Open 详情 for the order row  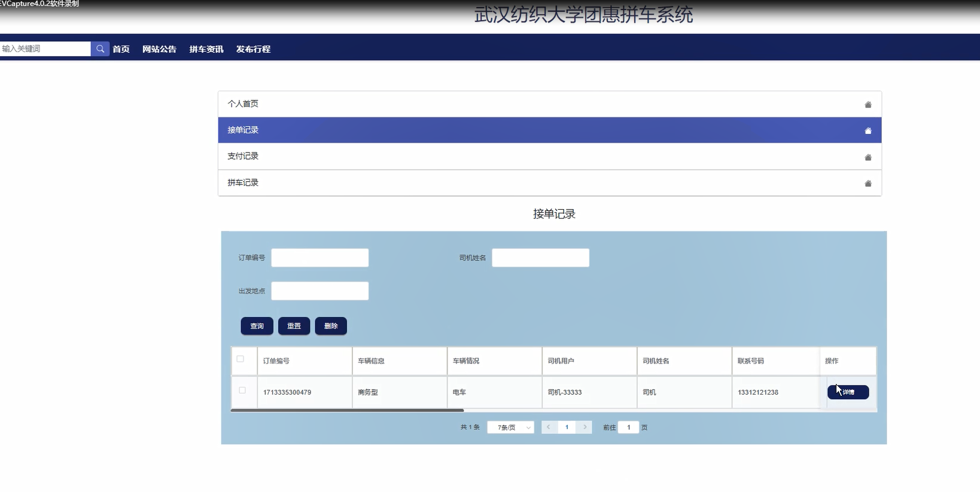848,392
